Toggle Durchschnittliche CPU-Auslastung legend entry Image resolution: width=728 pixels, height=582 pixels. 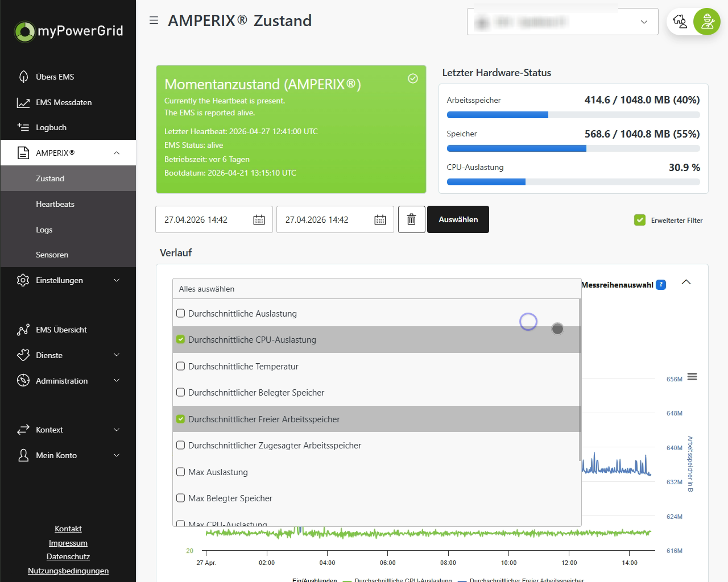pos(397,580)
